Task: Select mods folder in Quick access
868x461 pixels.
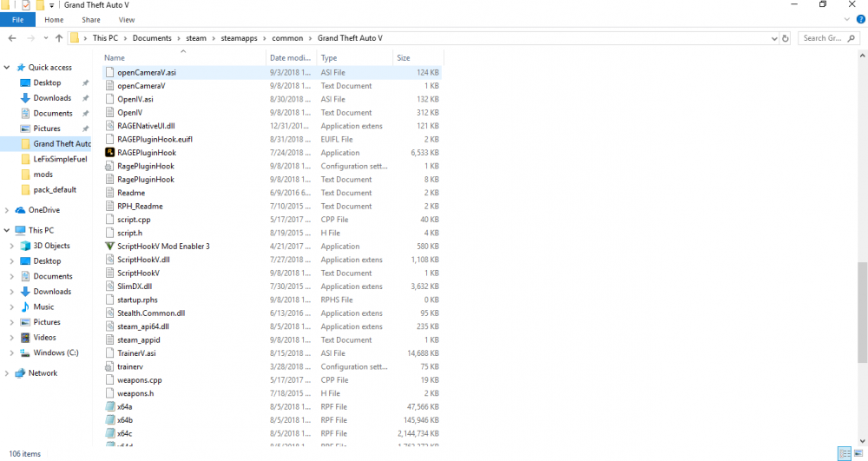Action: [43, 175]
